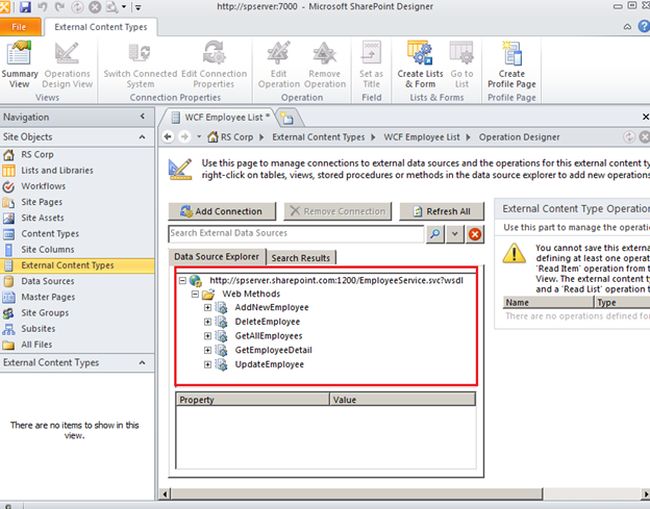Select the Data Source Explorer tab
The height and width of the screenshot is (509, 650).
click(x=216, y=257)
